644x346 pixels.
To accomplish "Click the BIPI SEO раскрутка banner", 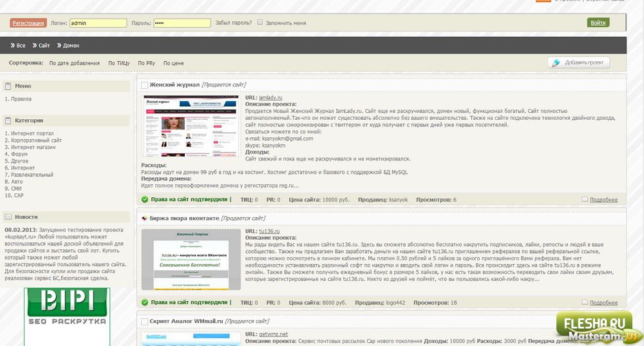I will (67, 316).
